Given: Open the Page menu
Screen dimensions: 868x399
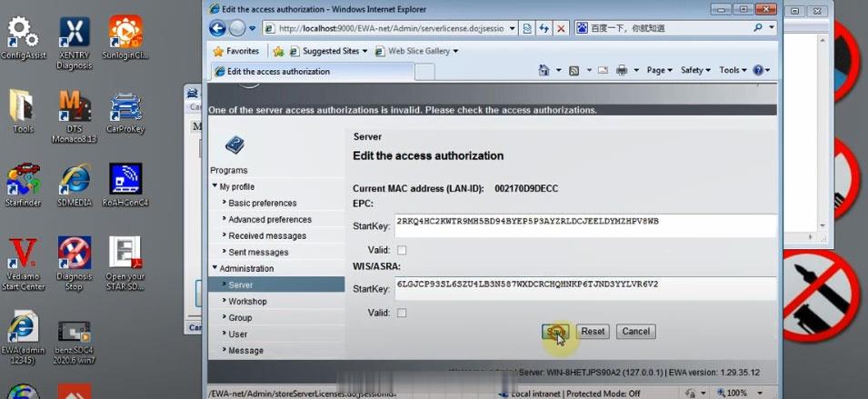Looking at the screenshot, I should (x=659, y=70).
